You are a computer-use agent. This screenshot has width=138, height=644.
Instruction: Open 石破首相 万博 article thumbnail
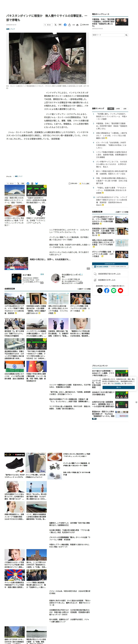coord(58,324)
